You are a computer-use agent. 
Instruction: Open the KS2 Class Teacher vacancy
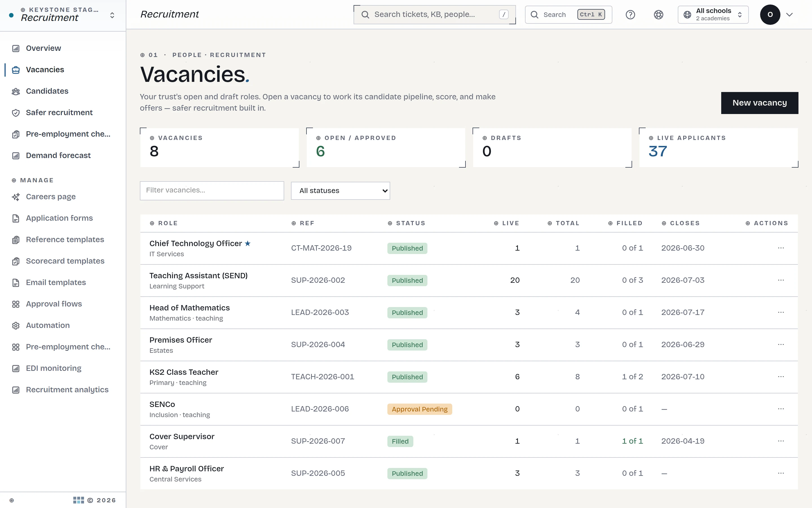click(184, 373)
